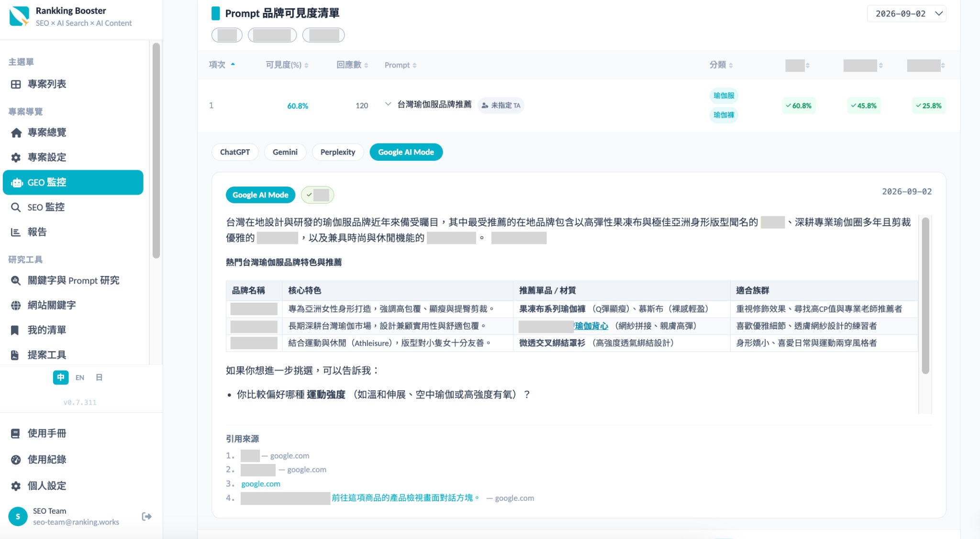Sort table by 可見度(%) column
The height and width of the screenshot is (539, 980).
coord(287,65)
